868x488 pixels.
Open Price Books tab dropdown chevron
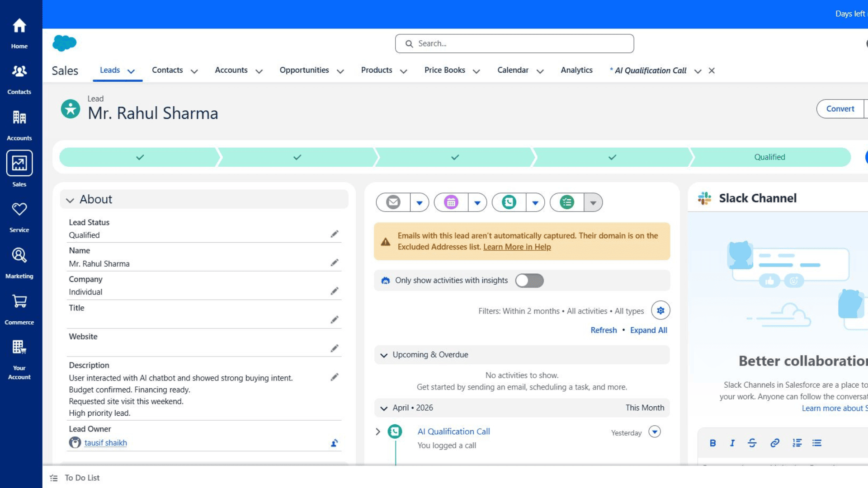pos(476,71)
